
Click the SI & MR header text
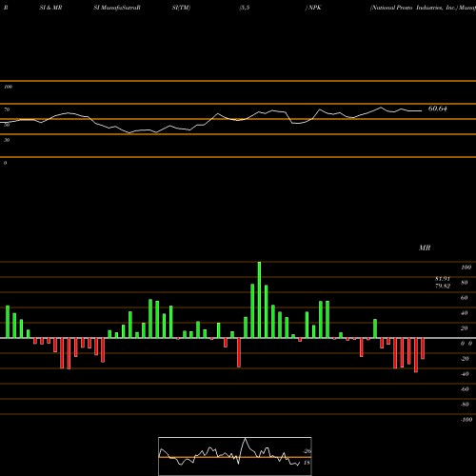click(x=50, y=8)
